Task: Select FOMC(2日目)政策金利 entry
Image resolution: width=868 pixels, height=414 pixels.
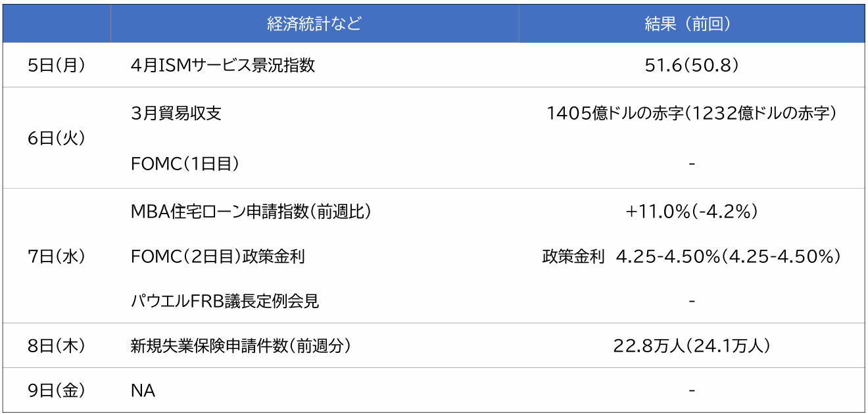Action: point(218,256)
